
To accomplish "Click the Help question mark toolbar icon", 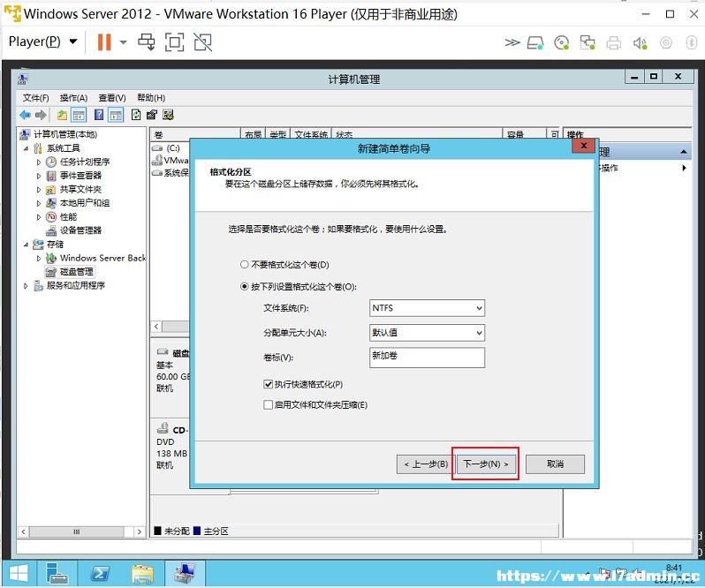I will [99, 115].
